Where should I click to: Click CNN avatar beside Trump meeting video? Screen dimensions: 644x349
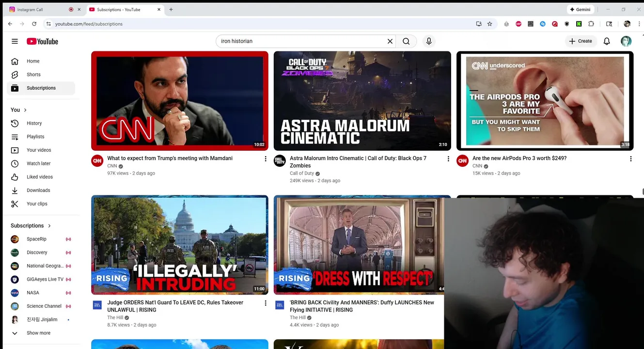pos(97,161)
